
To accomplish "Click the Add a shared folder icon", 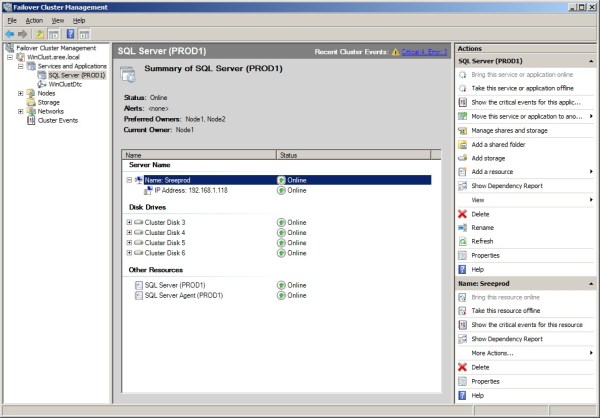I will (x=462, y=144).
